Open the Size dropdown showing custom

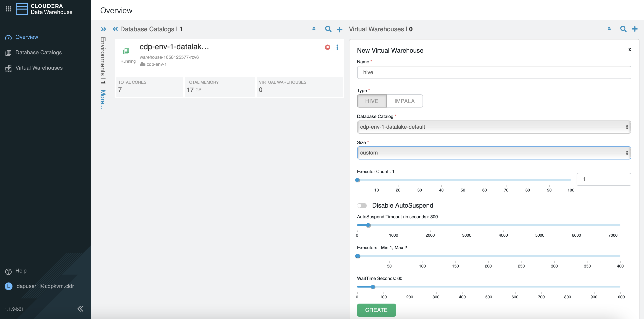[494, 153]
